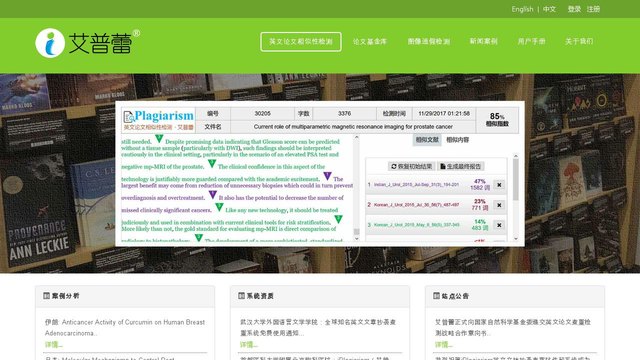
Task: Click purple marker before 'The largest benefit'
Action: (x=327, y=176)
